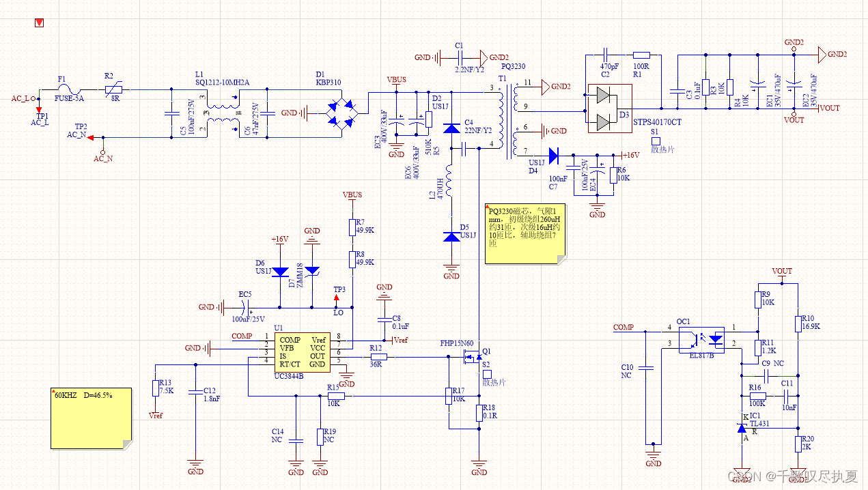Select the D6 diode symbol
Viewport: 868px width, 490px height.
(280, 271)
